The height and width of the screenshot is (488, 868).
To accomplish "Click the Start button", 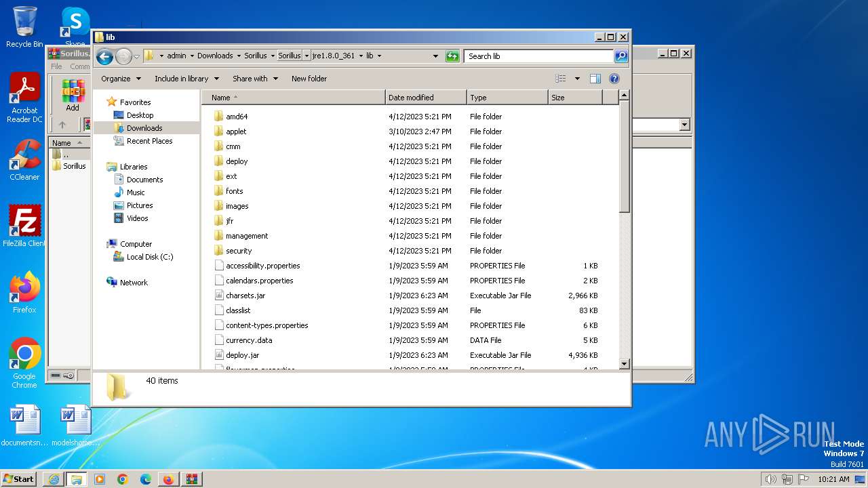I will point(19,479).
